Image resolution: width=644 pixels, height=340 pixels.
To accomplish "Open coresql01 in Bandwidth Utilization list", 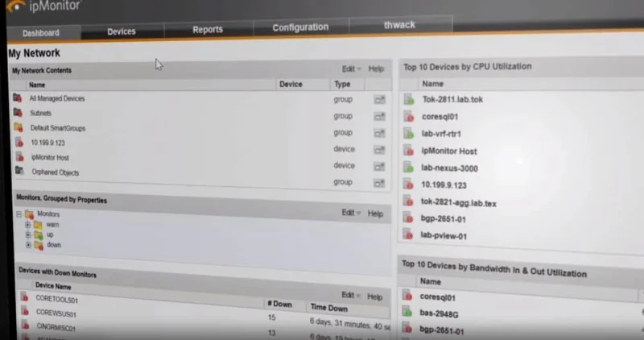I will (x=437, y=297).
